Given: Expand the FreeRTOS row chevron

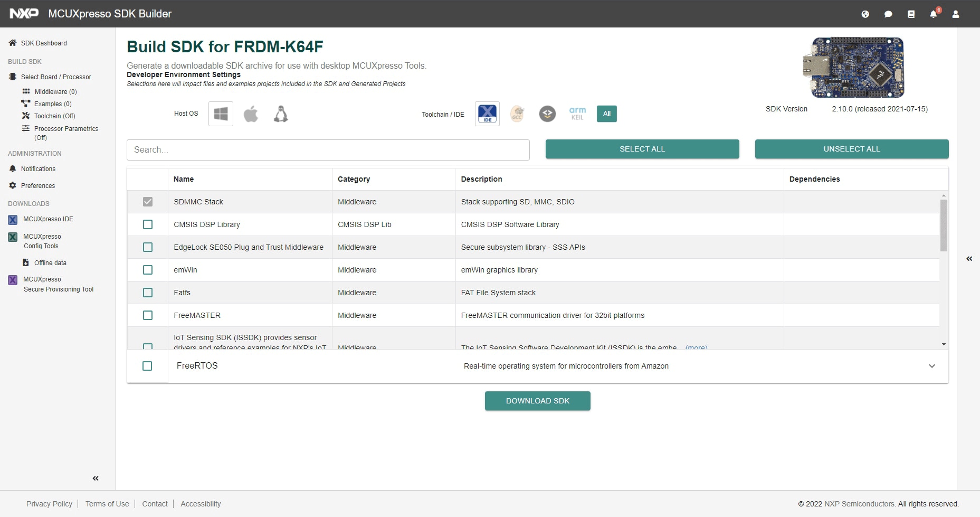Looking at the screenshot, I should 932,366.
